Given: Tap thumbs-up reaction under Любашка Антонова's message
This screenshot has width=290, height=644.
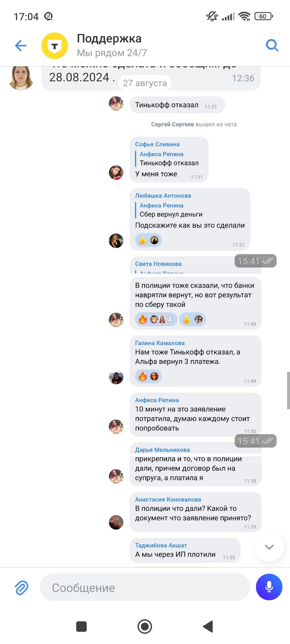Looking at the screenshot, I should (x=143, y=240).
